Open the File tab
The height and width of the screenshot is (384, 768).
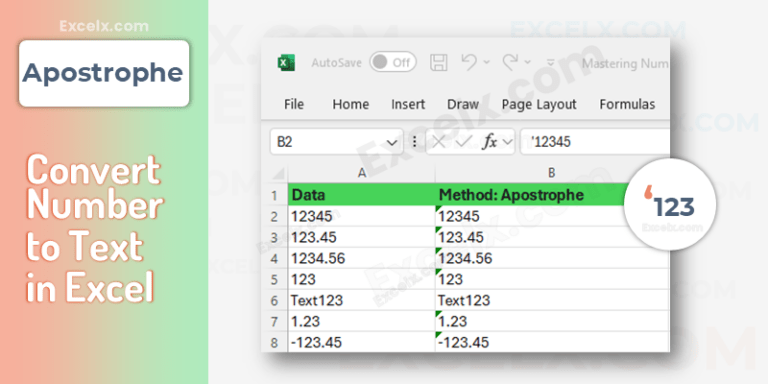[294, 104]
